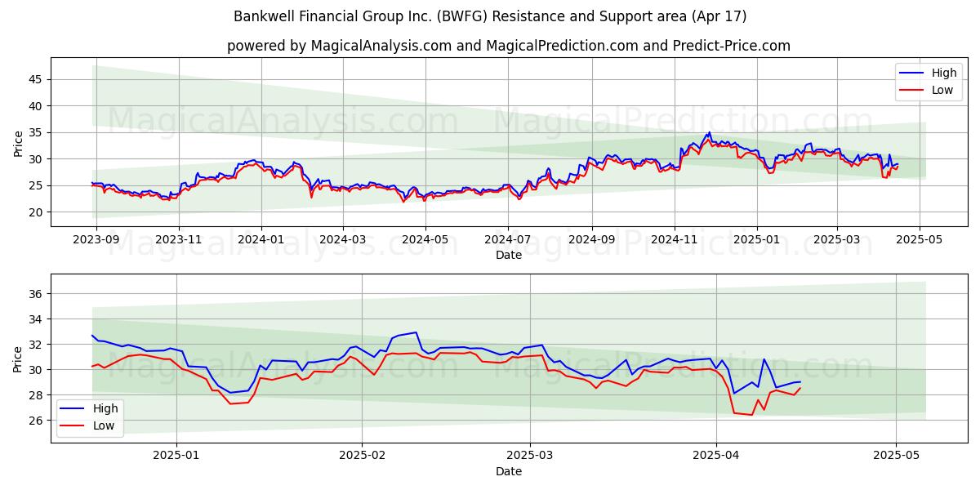Click the 'High' label in the bottom chart legend
Screen dimensions: 980x490
pos(105,408)
